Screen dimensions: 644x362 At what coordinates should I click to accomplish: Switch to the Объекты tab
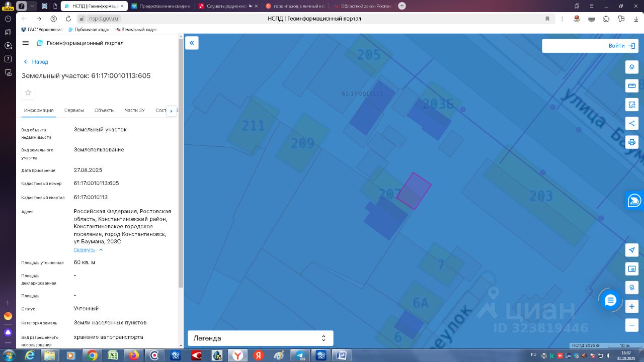coord(105,111)
